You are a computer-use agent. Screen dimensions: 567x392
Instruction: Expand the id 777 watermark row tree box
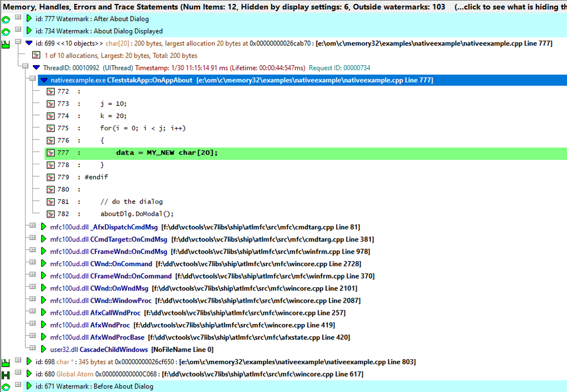pyautogui.click(x=18, y=17)
